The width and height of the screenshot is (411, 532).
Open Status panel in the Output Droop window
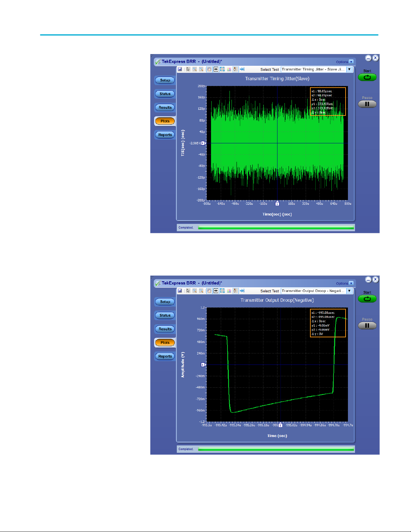coord(165,316)
